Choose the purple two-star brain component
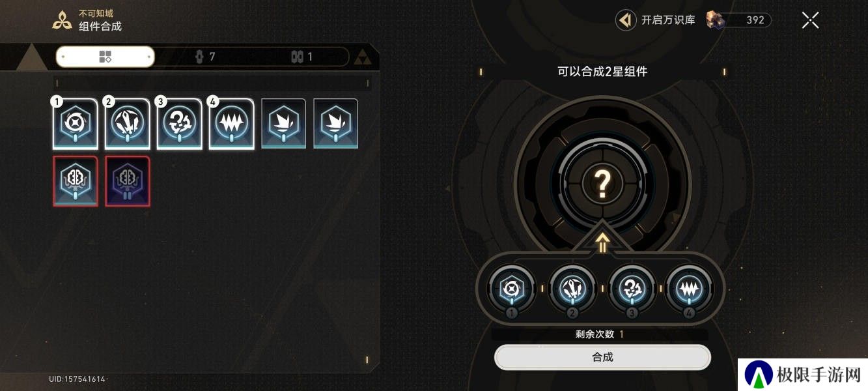This screenshot has width=868, height=391. pos(128,181)
